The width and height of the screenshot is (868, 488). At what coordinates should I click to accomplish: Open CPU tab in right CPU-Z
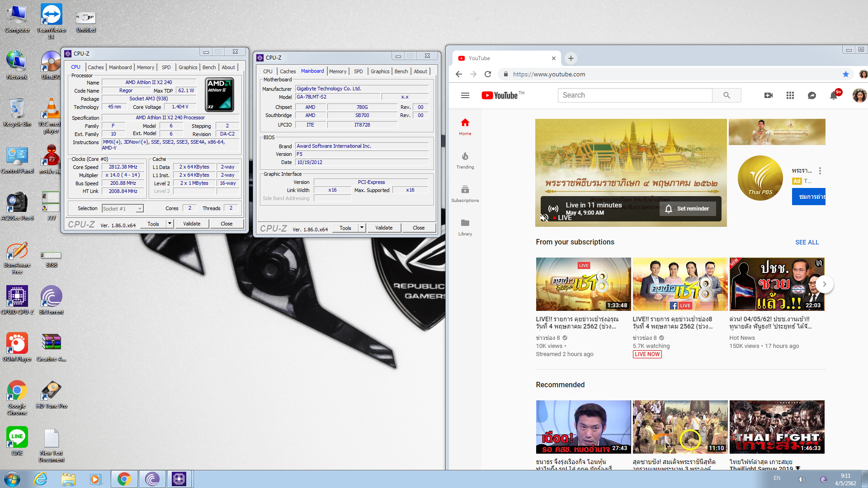pyautogui.click(x=268, y=71)
